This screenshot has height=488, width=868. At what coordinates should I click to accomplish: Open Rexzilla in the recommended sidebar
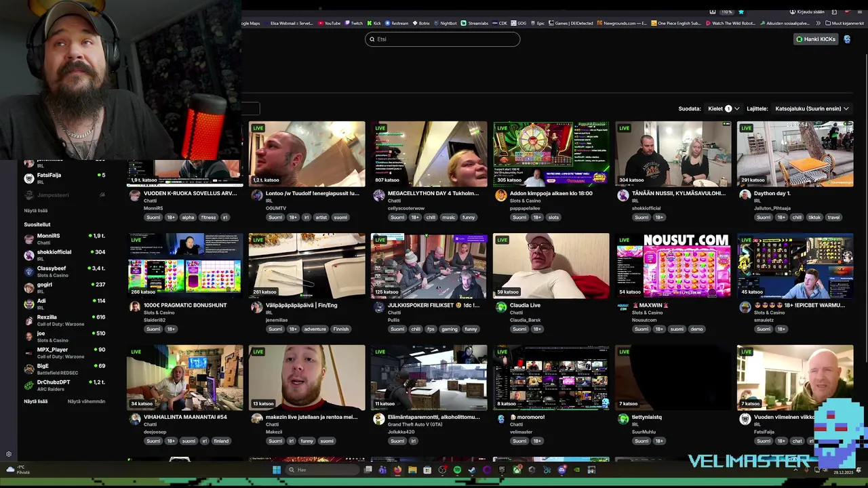click(64, 320)
